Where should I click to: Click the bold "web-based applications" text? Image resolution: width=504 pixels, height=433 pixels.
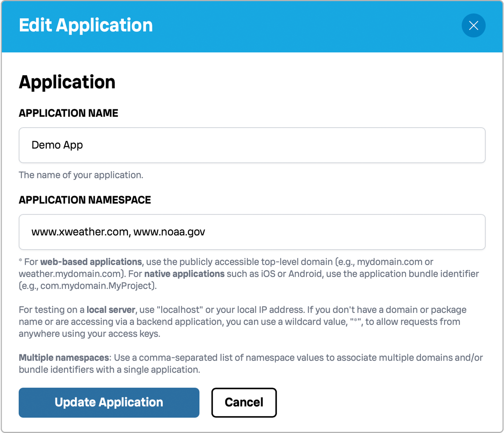point(91,262)
